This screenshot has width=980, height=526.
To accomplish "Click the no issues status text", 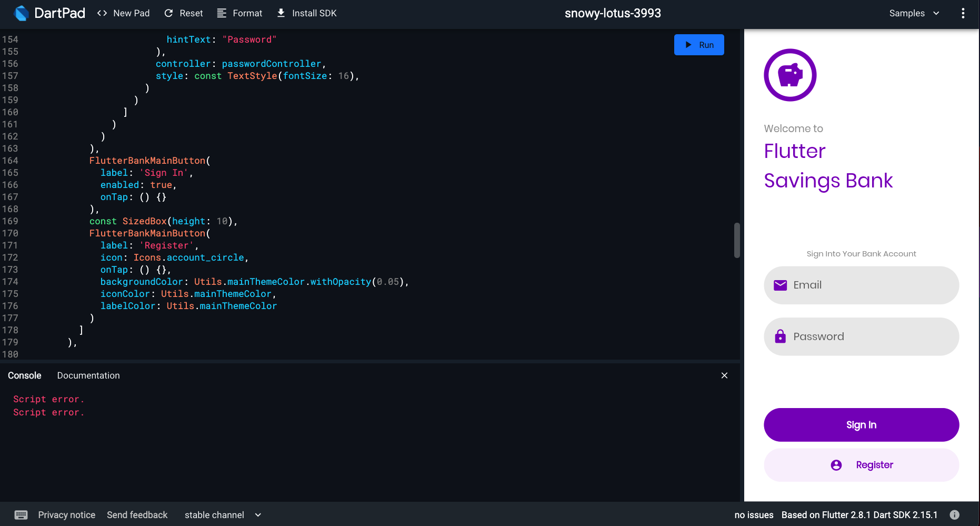I will (x=754, y=515).
